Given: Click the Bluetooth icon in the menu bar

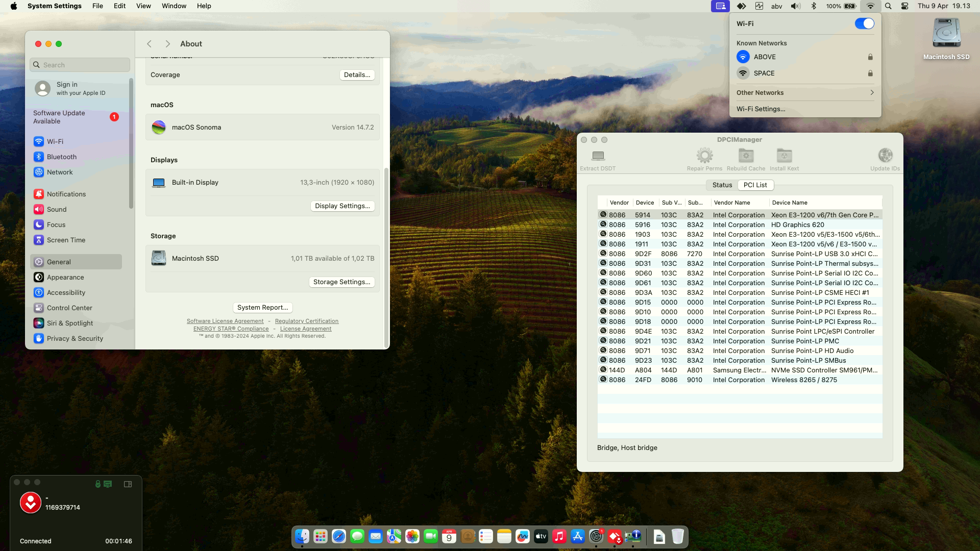Looking at the screenshot, I should coord(814,6).
